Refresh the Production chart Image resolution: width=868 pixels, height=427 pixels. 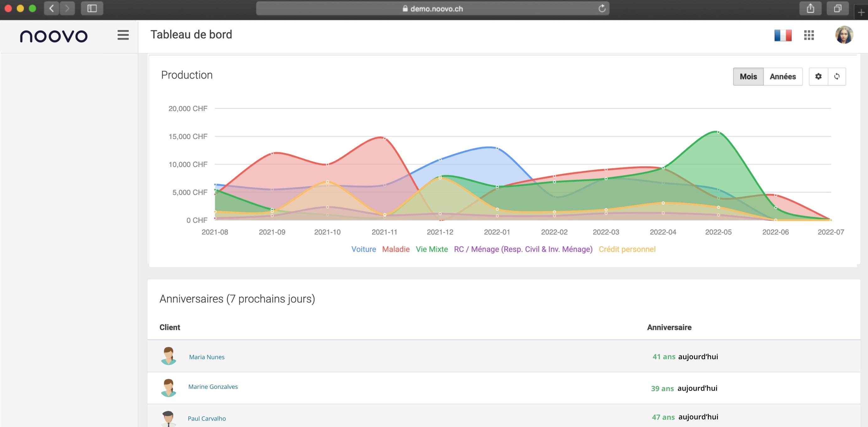[837, 77]
